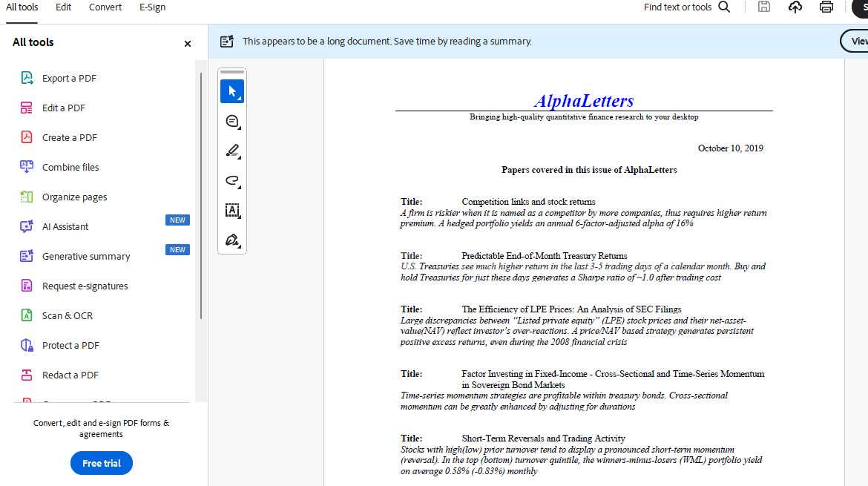The width and height of the screenshot is (868, 486).
Task: Click title Short-Term Reversals and Trading Activity
Action: [544, 439]
